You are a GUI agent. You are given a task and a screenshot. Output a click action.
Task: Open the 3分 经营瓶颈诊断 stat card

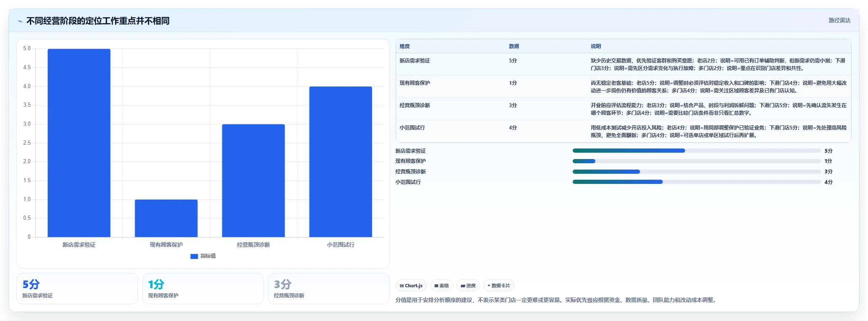329,289
